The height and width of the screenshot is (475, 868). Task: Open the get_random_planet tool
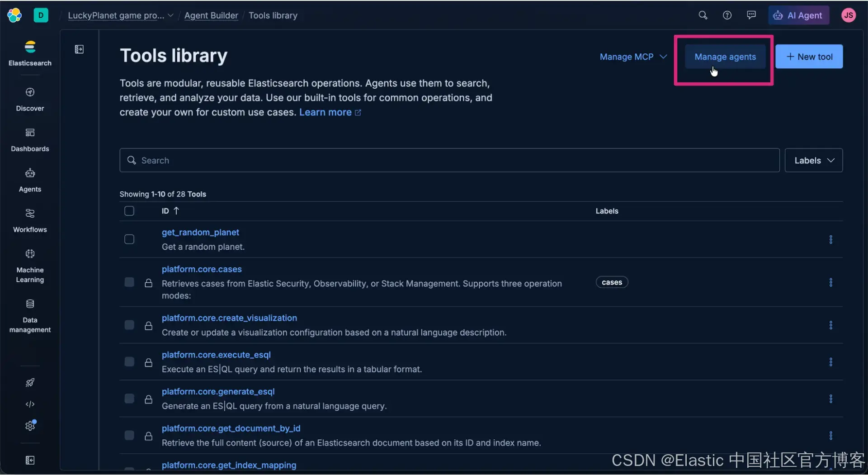pos(200,233)
